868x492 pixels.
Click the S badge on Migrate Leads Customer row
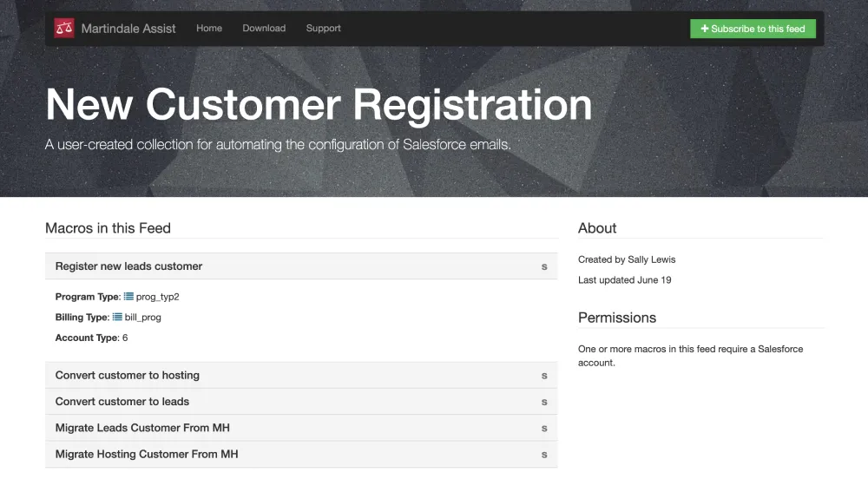point(544,428)
